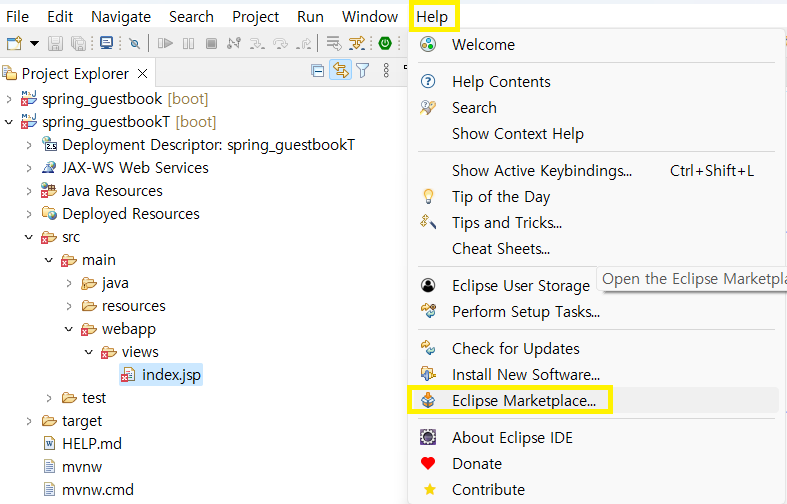Click the Skip All Breakpoints icon
This screenshot has width=787, height=504.
click(134, 43)
